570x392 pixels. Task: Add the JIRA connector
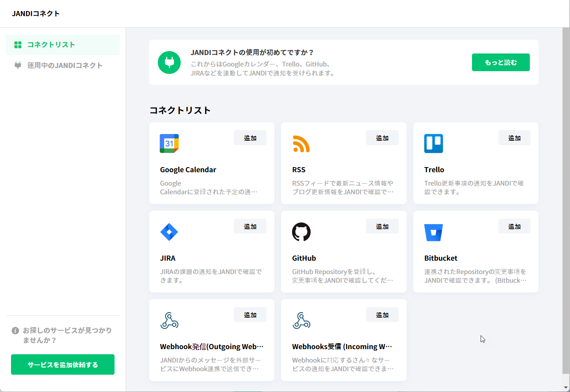click(250, 226)
